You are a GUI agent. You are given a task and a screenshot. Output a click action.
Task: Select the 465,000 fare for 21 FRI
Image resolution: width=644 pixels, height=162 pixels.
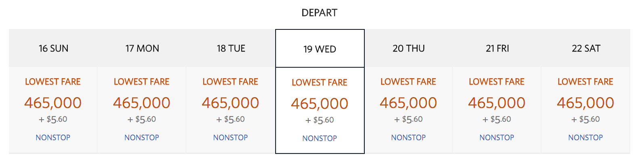[497, 103]
